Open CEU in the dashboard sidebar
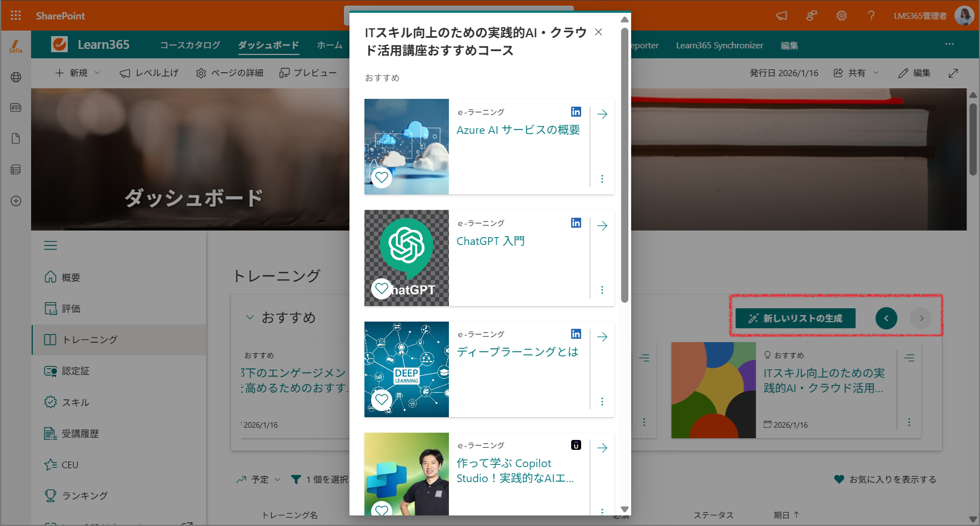Image resolution: width=980 pixels, height=526 pixels. (x=119, y=465)
